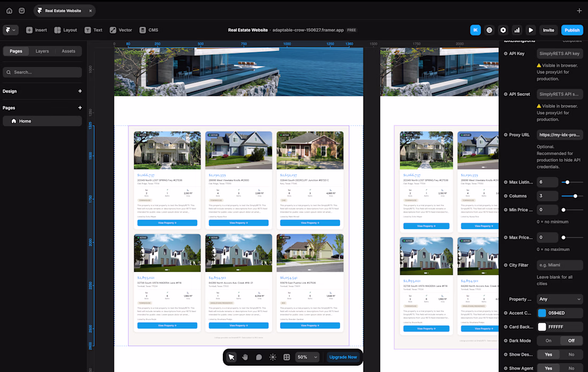Open the 50% zoom dropdown
Screen dimensions: 588x372
pyautogui.click(x=307, y=357)
